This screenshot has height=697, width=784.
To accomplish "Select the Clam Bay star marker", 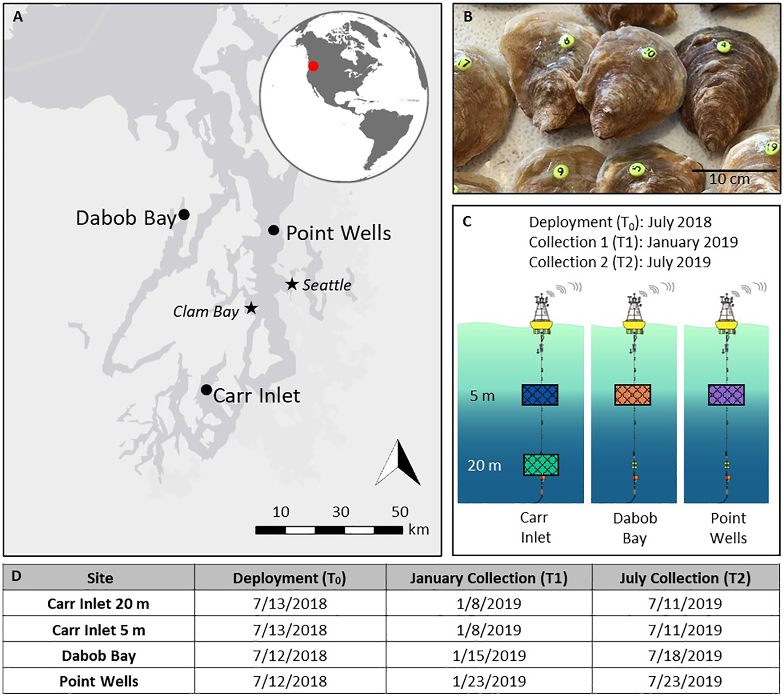I will point(251,308).
